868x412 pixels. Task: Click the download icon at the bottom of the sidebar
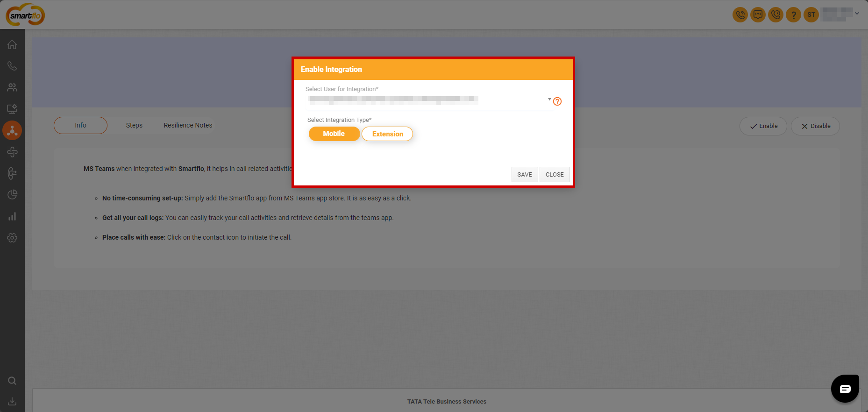coord(12,402)
